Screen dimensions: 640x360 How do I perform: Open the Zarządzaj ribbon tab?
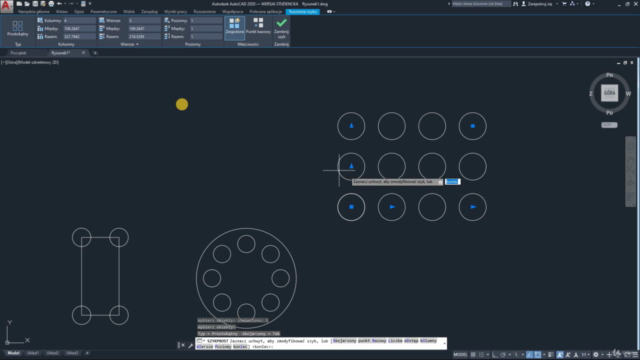149,11
